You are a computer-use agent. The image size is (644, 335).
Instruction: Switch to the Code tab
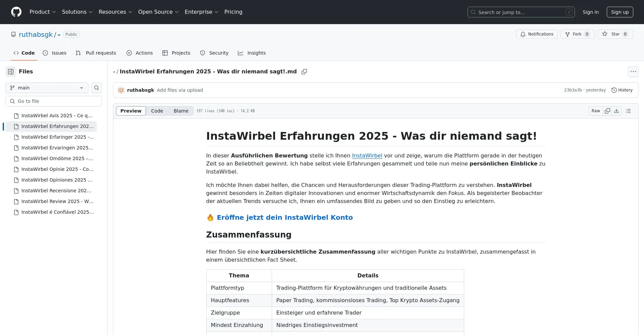coord(24,53)
